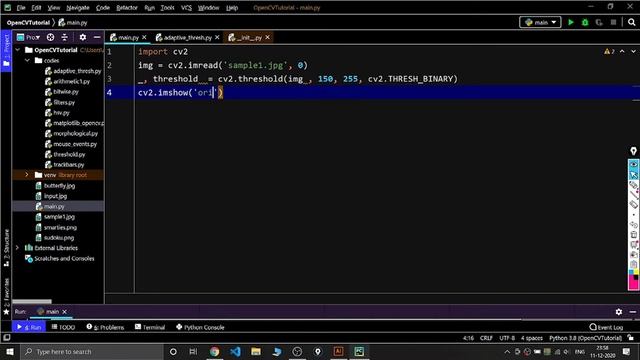Select sudoku.png in project tree

(59, 238)
